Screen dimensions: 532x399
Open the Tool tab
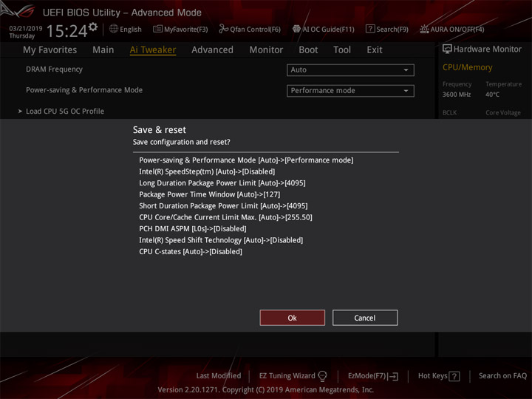(342, 50)
